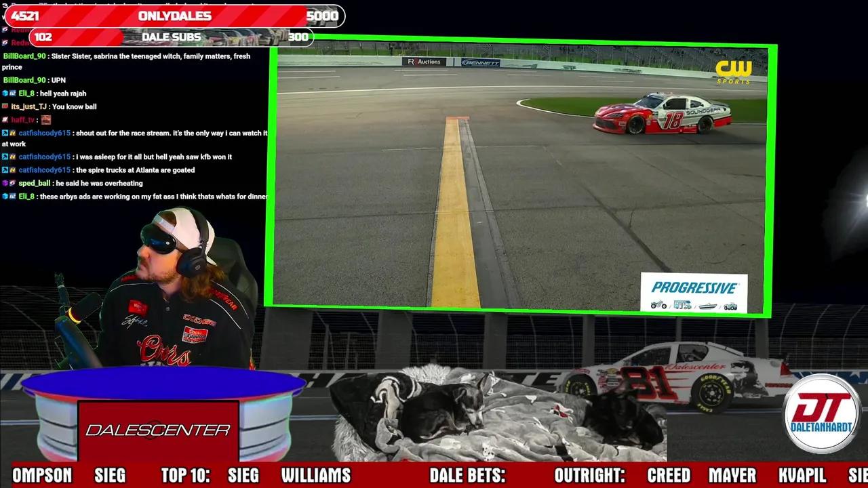This screenshot has width=868, height=488.
Task: Click 'DALE BETS:' label in ticker
Action: (x=467, y=476)
